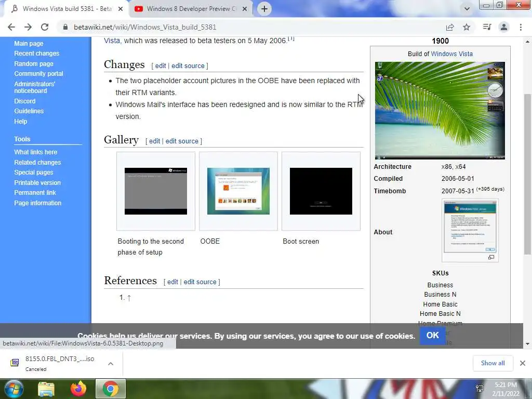Image resolution: width=532 pixels, height=399 pixels.
Task: Open the OOBE gallery thumbnail
Action: click(238, 191)
